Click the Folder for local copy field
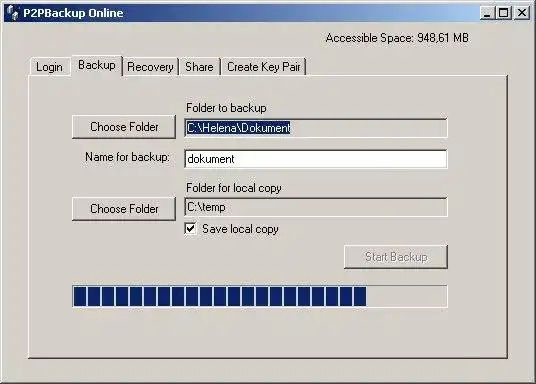This screenshot has width=536, height=384. pyautogui.click(x=316, y=207)
